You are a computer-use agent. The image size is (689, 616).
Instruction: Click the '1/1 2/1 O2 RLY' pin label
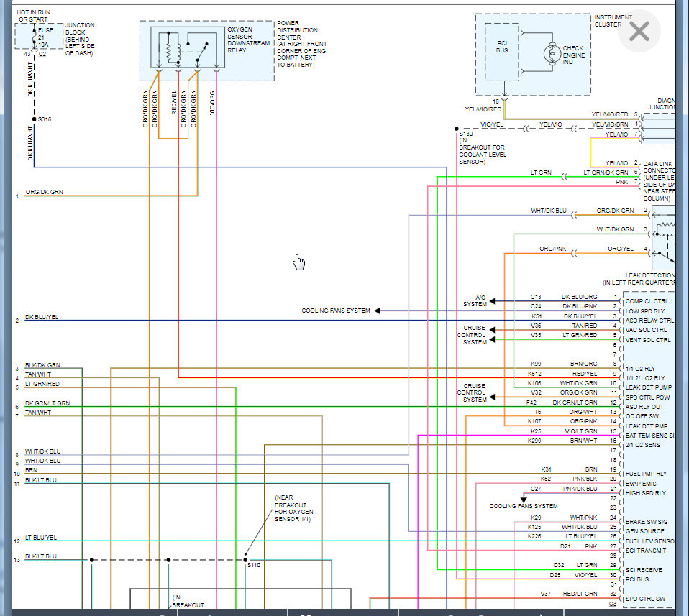[645, 378]
